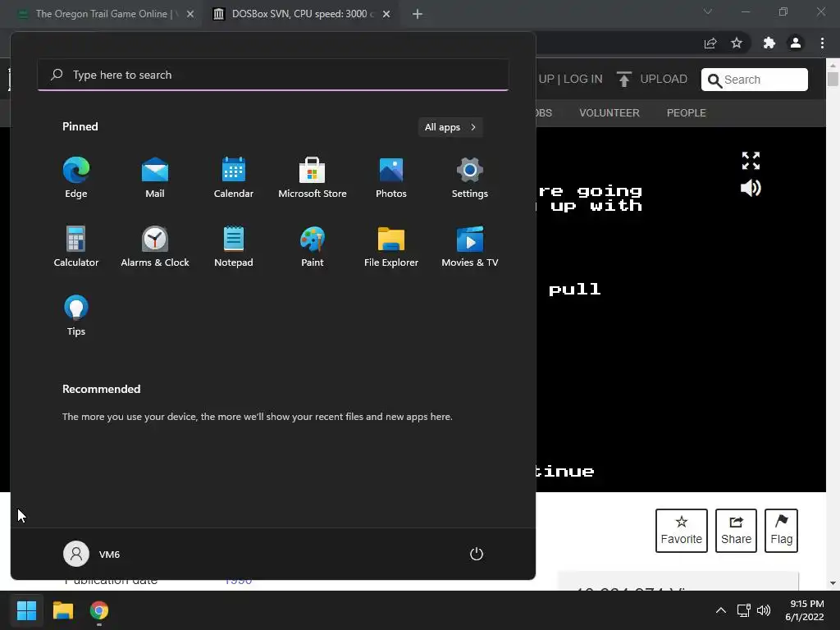Switch to The Oregon Trail Game Online tab
The image size is (840, 630).
(x=105, y=14)
